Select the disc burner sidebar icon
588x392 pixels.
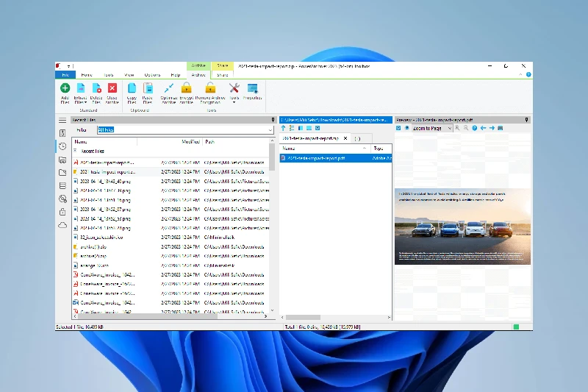(62, 199)
